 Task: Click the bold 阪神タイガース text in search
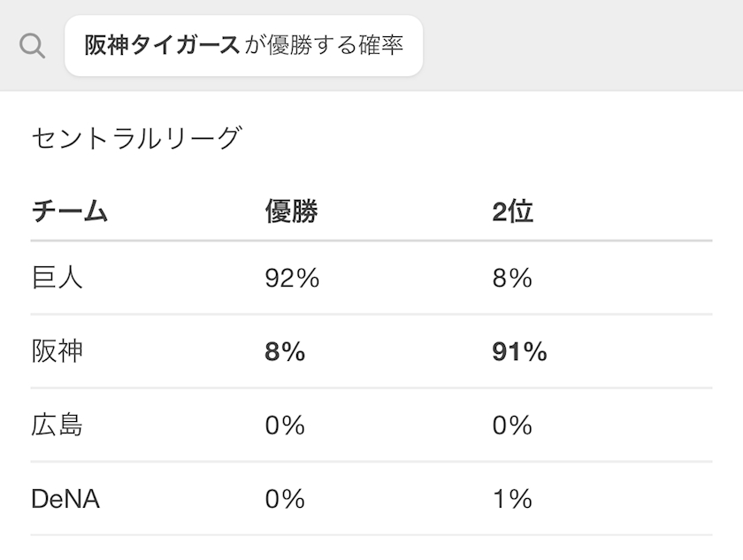click(x=162, y=45)
